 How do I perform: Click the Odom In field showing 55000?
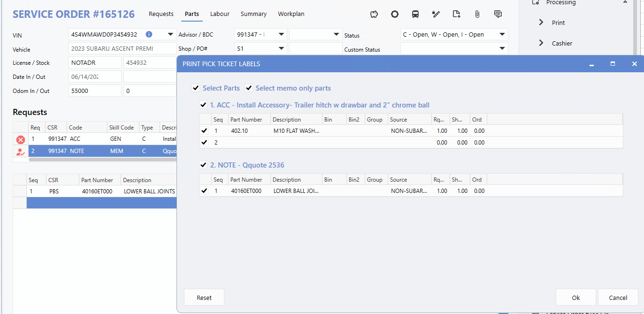tap(95, 91)
